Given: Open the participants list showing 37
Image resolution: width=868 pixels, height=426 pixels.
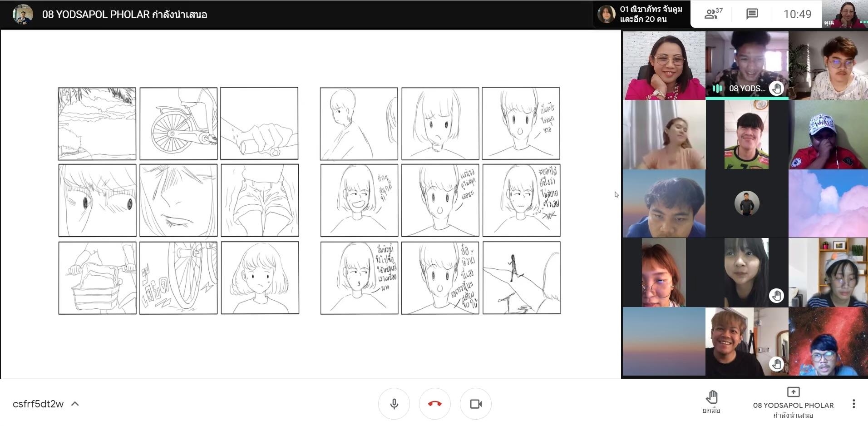Looking at the screenshot, I should [713, 14].
